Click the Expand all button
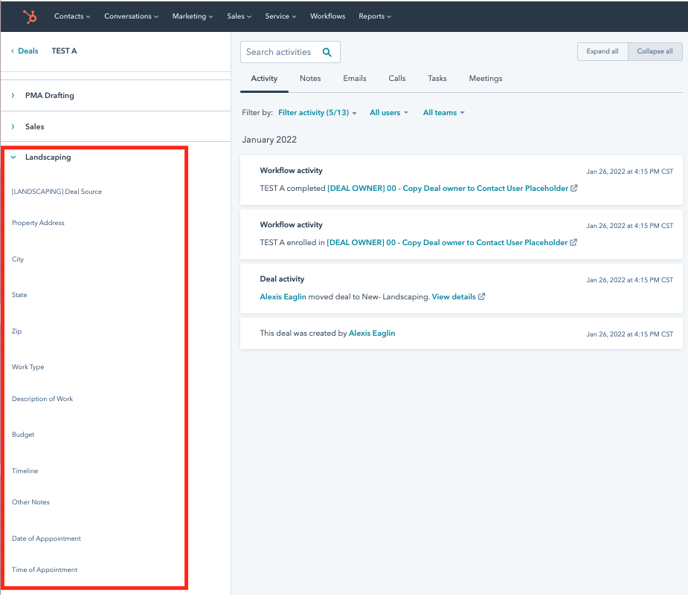 point(602,51)
